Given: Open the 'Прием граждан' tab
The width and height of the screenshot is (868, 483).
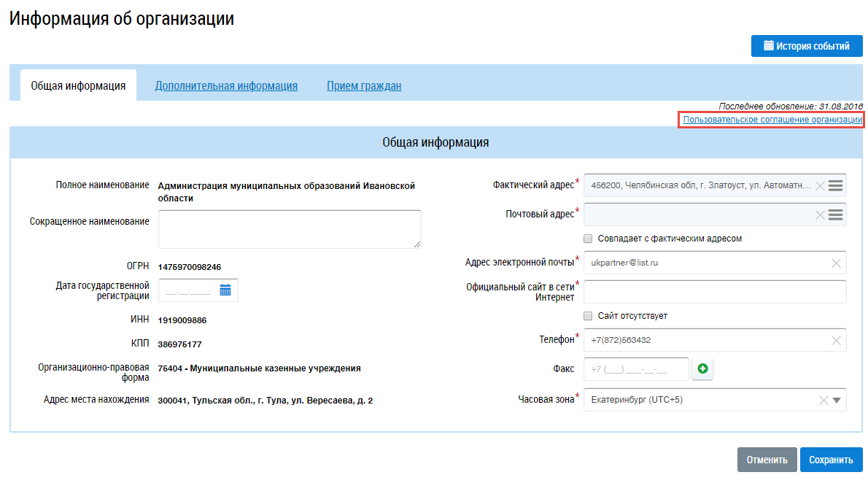Looking at the screenshot, I should pyautogui.click(x=364, y=86).
